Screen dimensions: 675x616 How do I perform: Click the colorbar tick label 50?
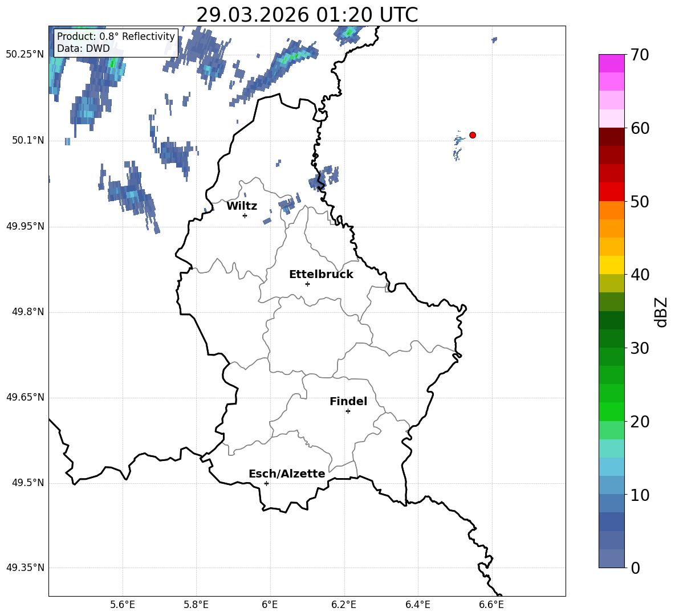click(x=639, y=202)
